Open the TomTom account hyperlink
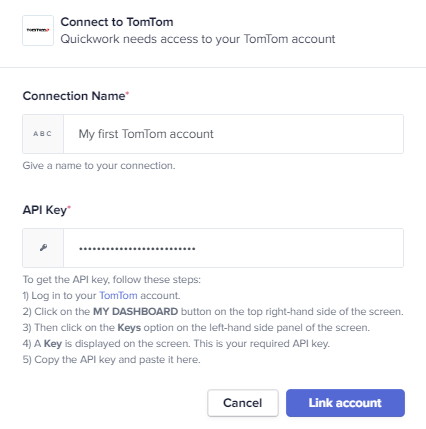The image size is (426, 429). coord(118,296)
